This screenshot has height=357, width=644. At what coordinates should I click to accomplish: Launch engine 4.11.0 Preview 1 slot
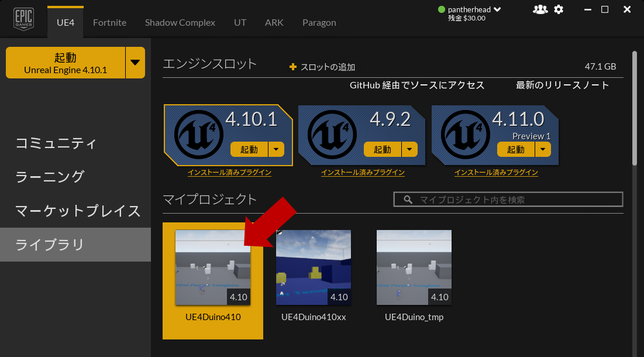point(516,150)
